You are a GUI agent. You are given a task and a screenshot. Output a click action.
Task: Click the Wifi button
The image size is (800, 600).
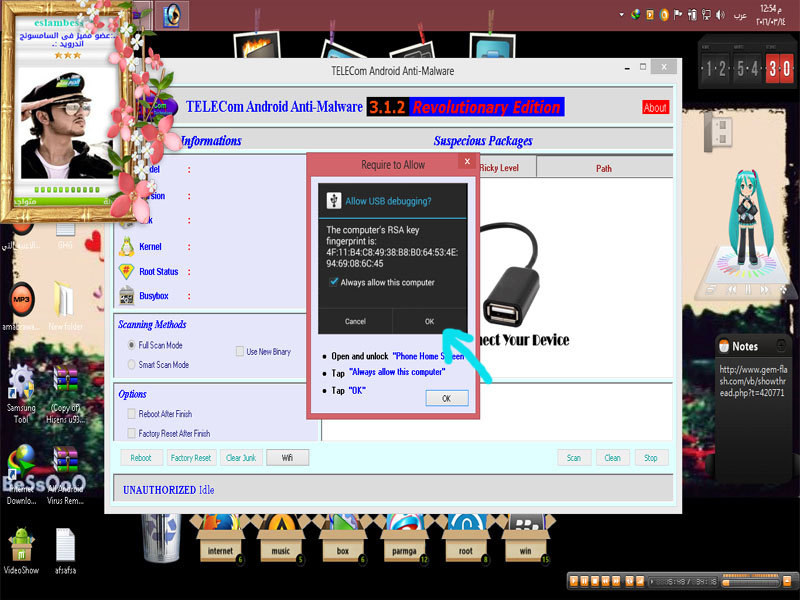287,458
